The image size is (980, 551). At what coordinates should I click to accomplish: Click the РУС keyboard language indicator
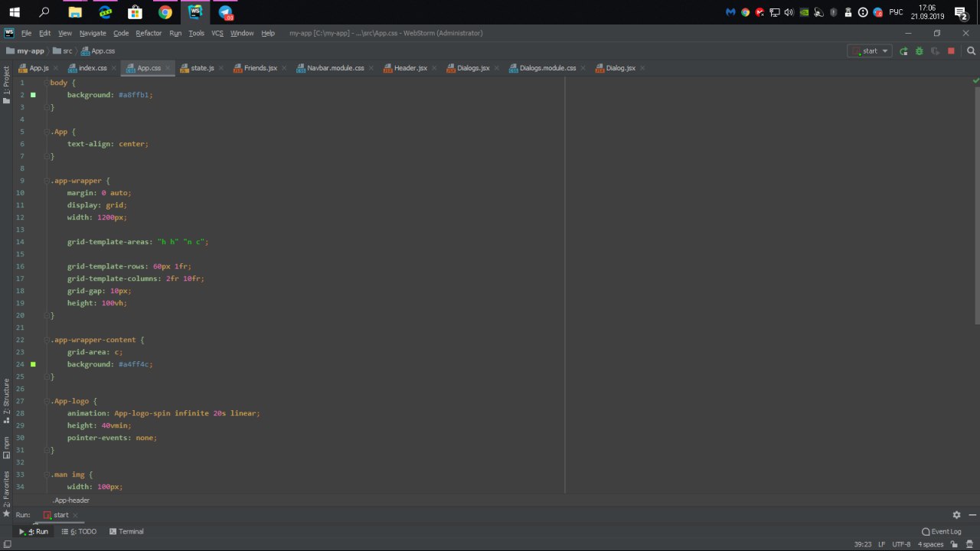click(x=895, y=12)
